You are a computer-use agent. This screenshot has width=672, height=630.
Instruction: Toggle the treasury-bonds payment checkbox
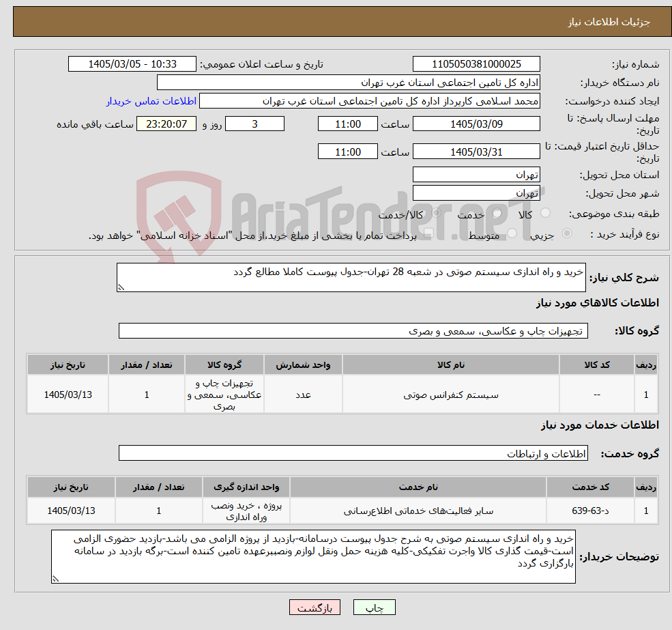428,233
